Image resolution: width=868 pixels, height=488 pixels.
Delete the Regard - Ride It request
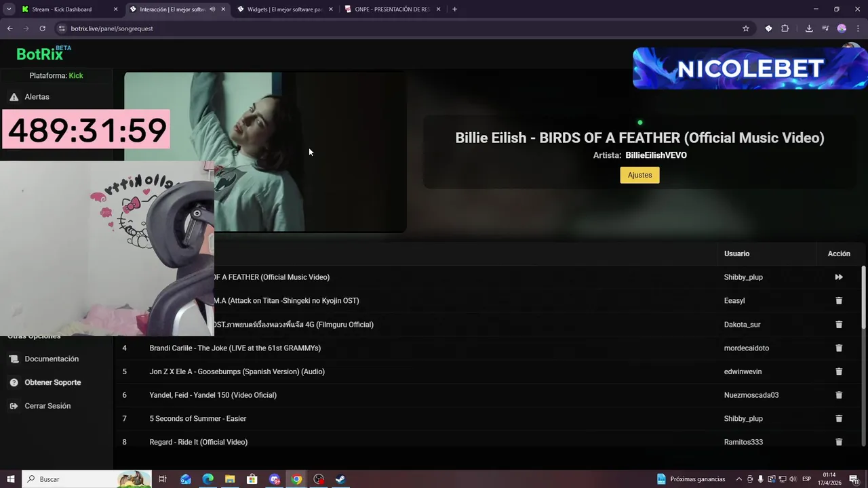[839, 442]
